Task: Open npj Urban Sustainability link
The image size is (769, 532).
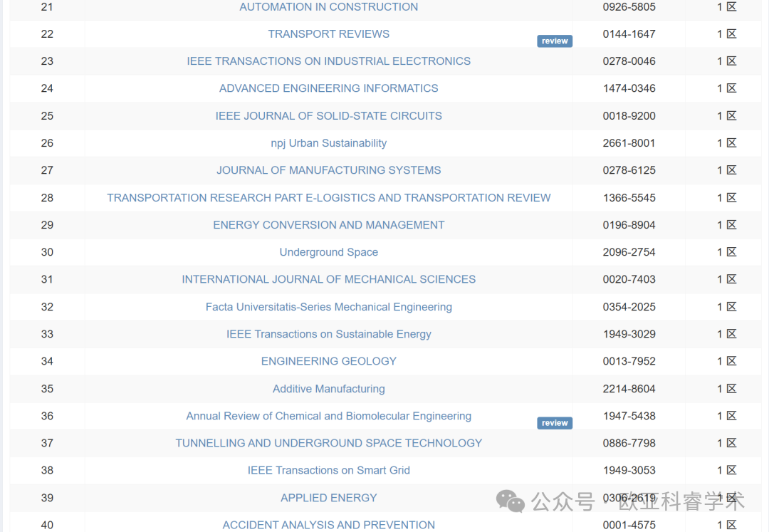Action: coord(328,143)
